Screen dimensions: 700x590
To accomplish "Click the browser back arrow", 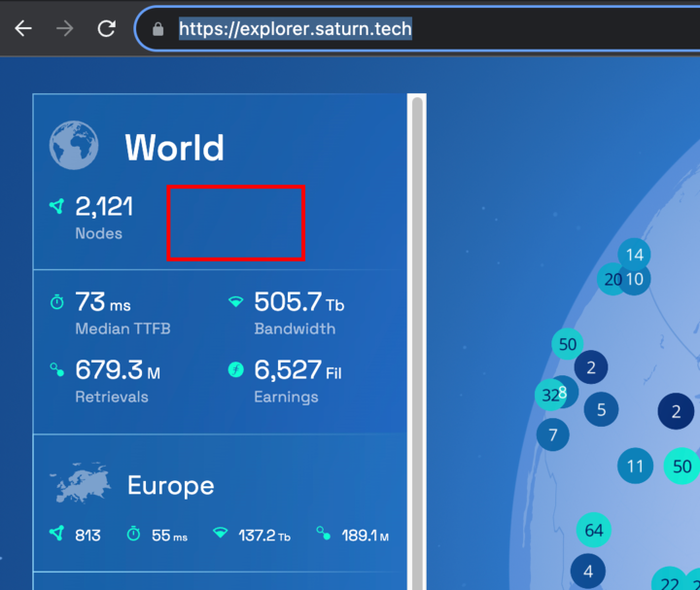I will click(x=23, y=28).
